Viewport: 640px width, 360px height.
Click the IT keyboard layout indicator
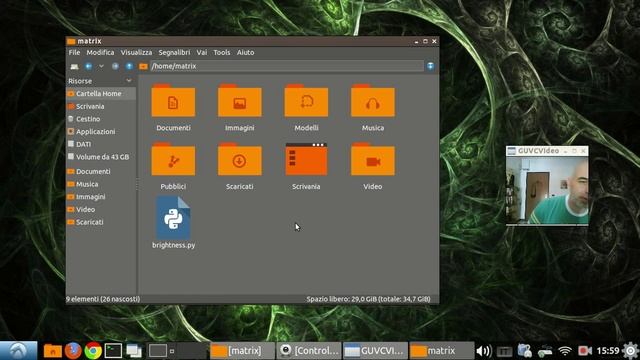point(504,351)
